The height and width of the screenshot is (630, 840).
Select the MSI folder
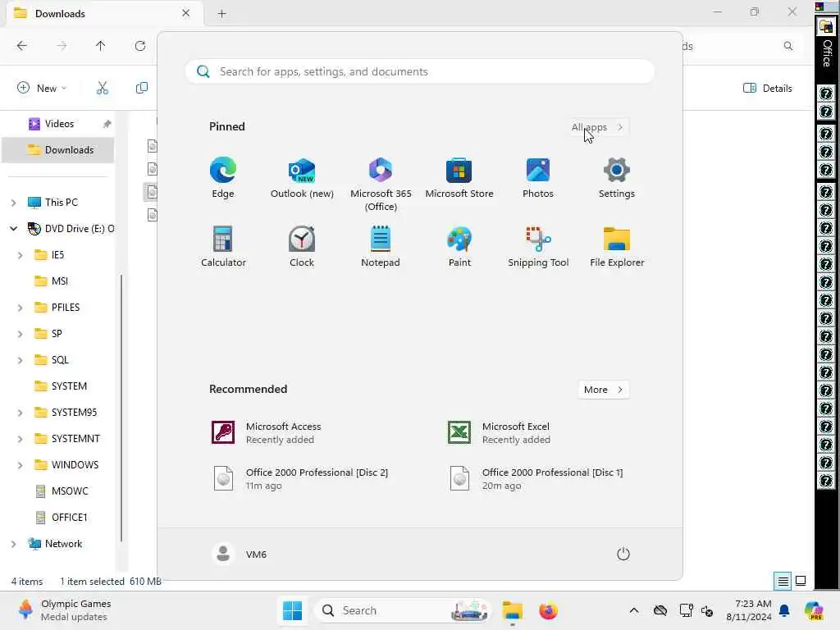click(59, 281)
